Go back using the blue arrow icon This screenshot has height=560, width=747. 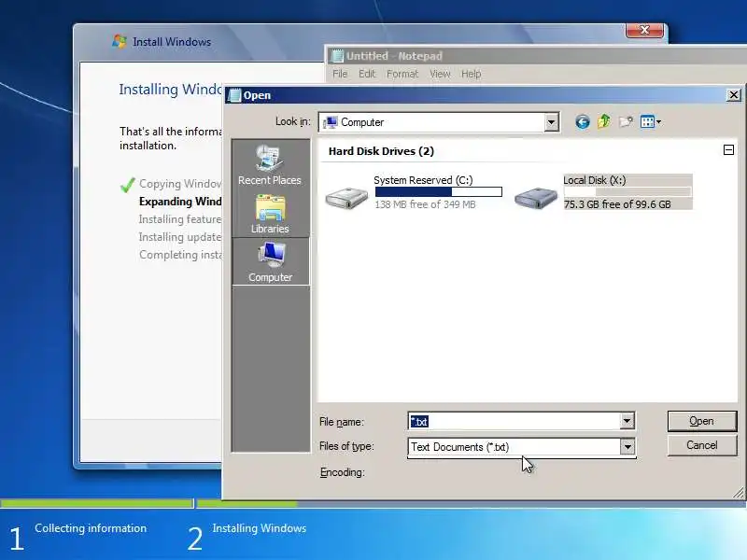point(582,122)
